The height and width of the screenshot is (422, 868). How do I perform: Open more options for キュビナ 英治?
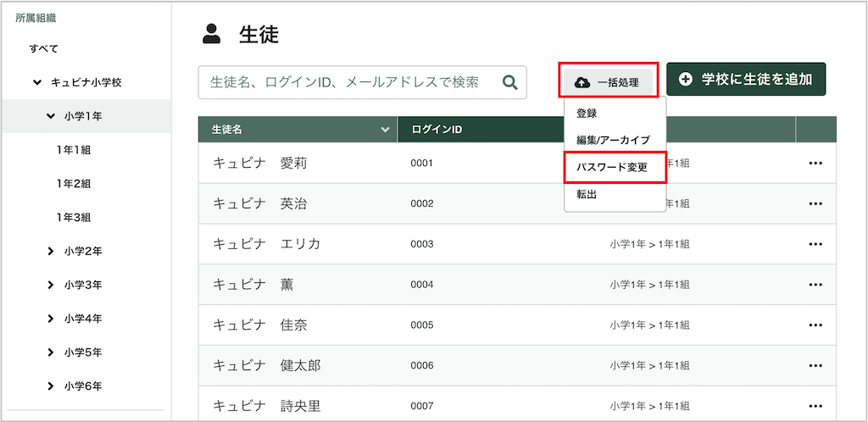815,203
